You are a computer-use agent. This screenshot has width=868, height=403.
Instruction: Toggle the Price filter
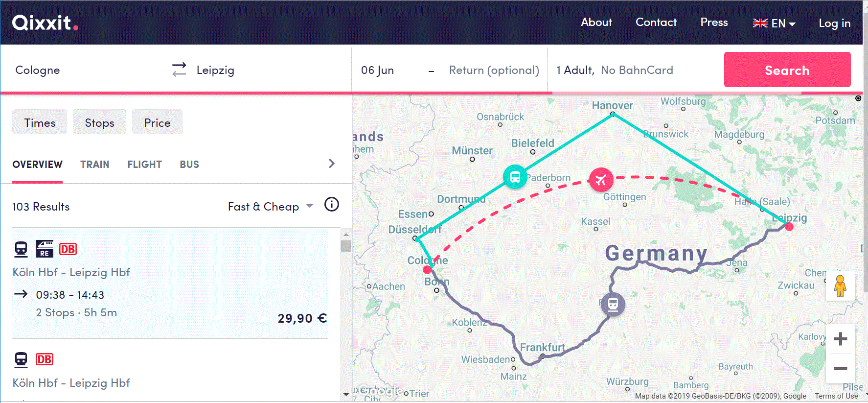[157, 122]
